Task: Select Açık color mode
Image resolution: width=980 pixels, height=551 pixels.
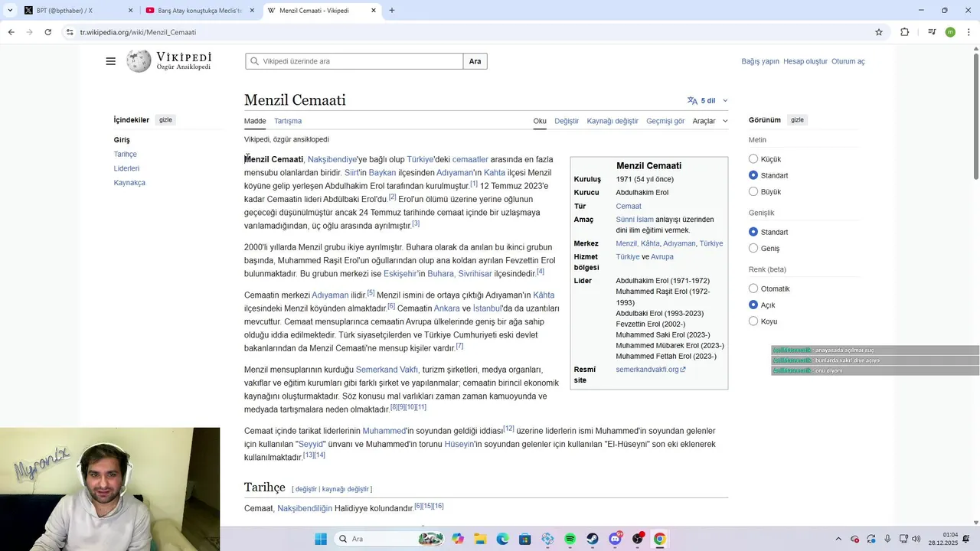Action: click(x=753, y=305)
